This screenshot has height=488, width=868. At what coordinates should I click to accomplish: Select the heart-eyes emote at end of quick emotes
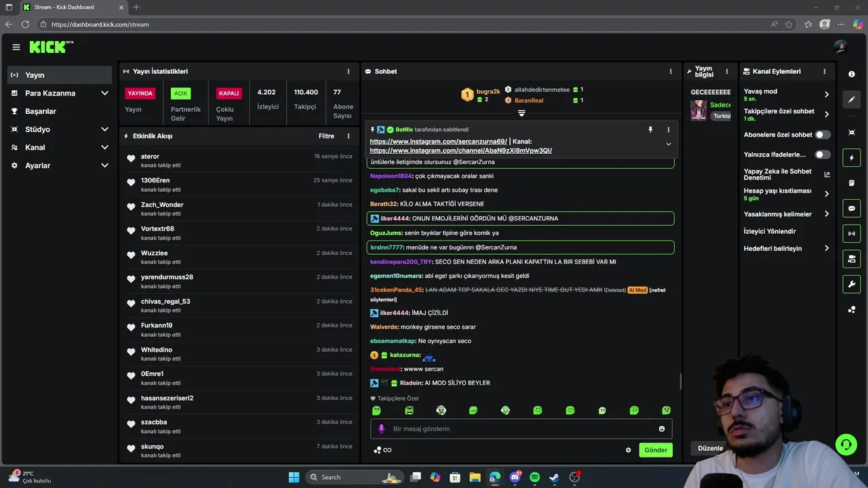click(667, 410)
